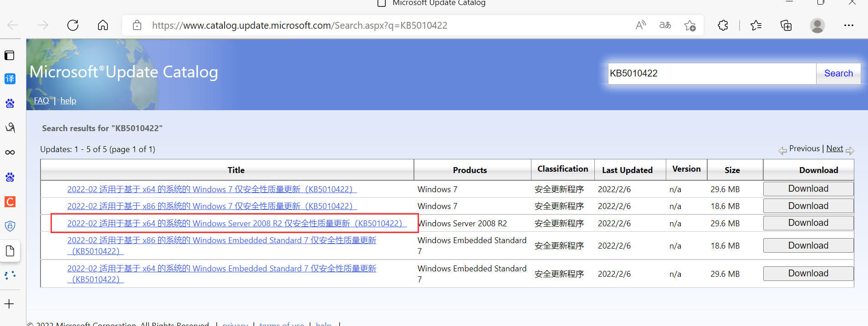Image resolution: width=868 pixels, height=326 pixels.
Task: Open Favorites list icon
Action: [x=756, y=25]
